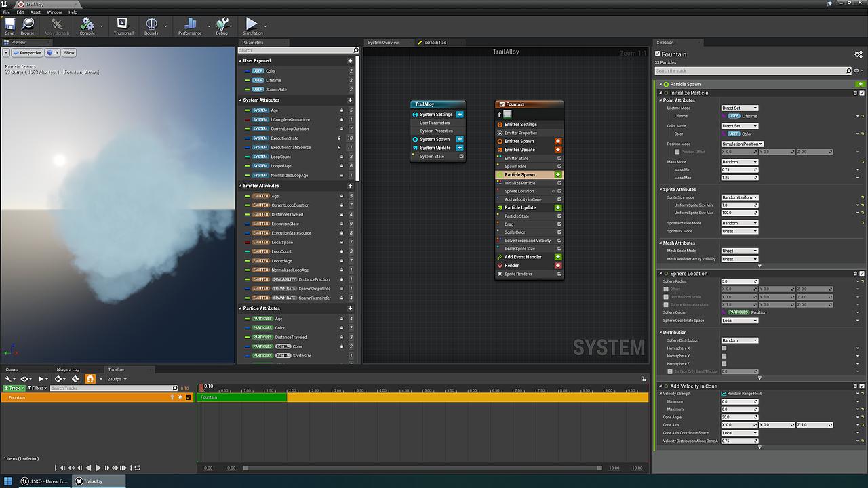Add a new System Attributes parameter
868x488 pixels.
tap(350, 100)
